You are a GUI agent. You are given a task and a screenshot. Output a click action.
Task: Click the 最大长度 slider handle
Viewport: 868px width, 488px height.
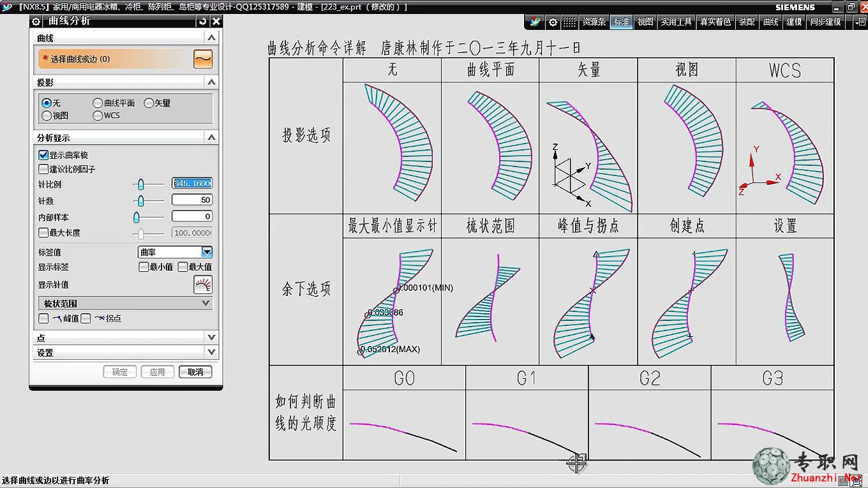tap(141, 233)
